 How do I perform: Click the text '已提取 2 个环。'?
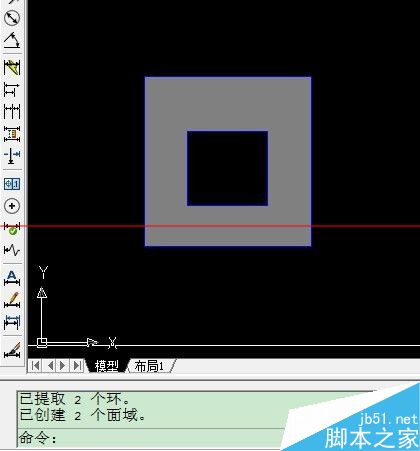pos(74,399)
